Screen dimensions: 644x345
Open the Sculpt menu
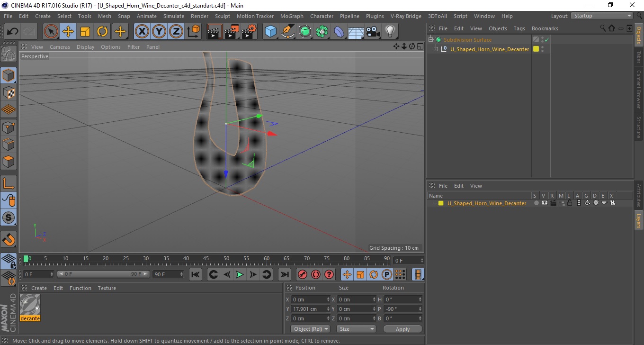coord(222,16)
